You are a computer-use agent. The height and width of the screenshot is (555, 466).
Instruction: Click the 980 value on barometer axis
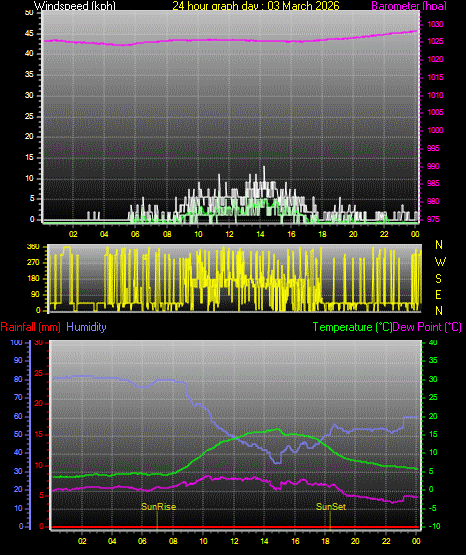433,201
